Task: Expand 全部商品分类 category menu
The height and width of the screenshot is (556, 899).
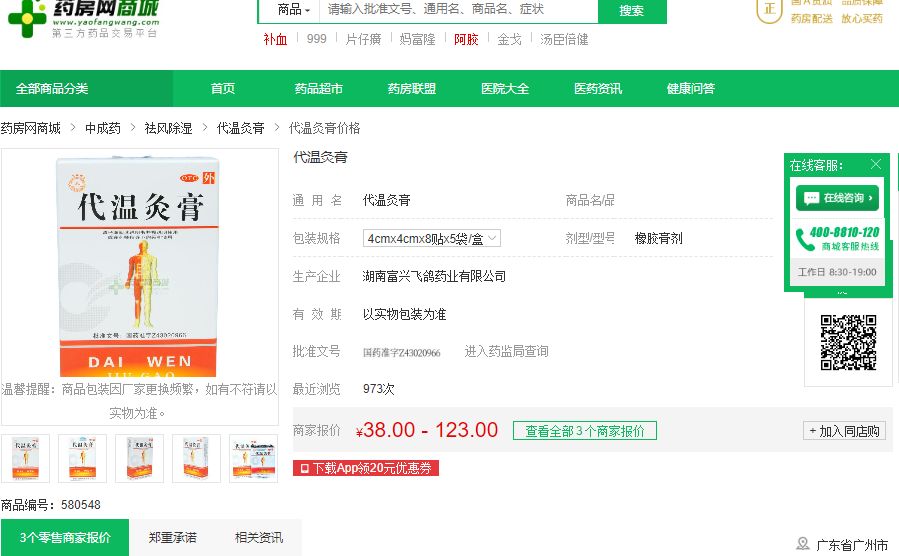Action: tap(86, 88)
